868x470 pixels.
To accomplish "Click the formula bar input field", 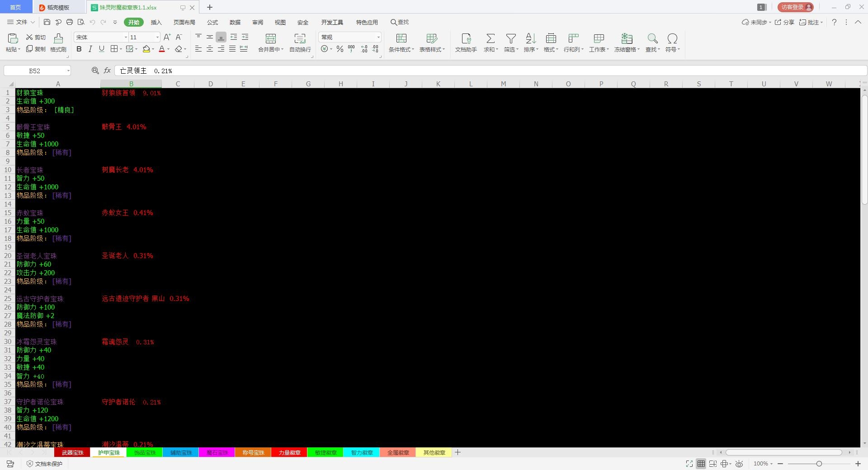I will click(x=491, y=70).
